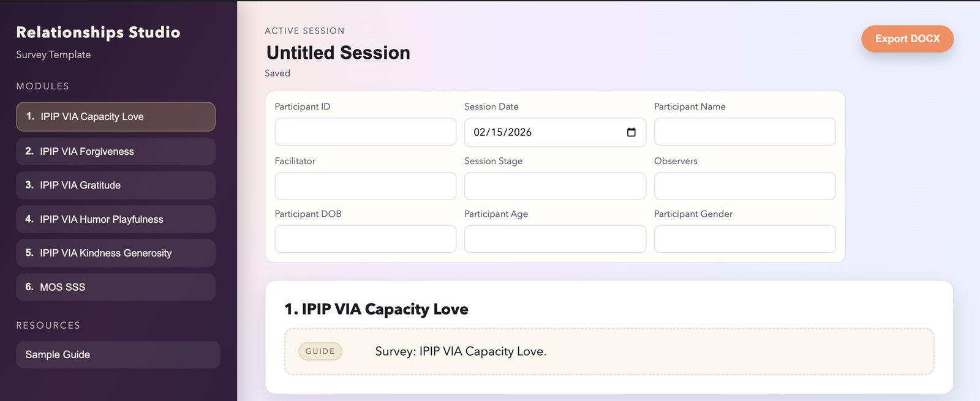The width and height of the screenshot is (980, 401).
Task: Select the IPIP VIA Capacity Love module
Action: (x=116, y=117)
